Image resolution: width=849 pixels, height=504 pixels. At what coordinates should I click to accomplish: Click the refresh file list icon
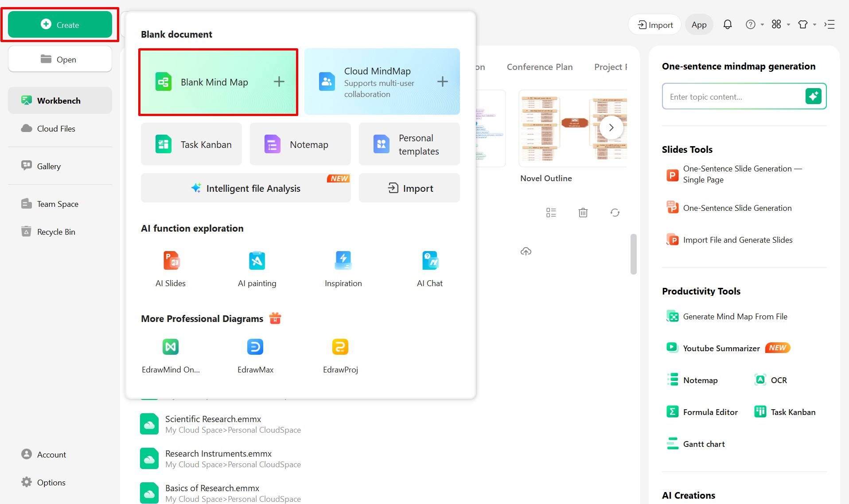pyautogui.click(x=615, y=213)
